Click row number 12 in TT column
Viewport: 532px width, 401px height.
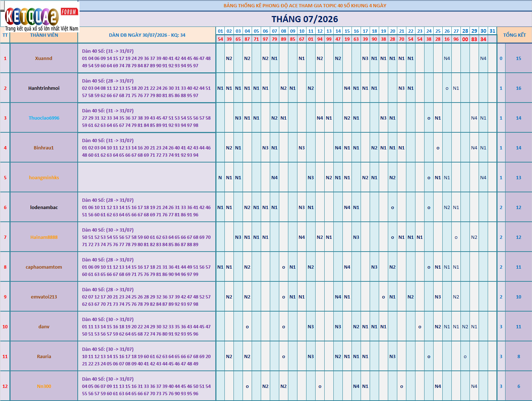pos(5,386)
